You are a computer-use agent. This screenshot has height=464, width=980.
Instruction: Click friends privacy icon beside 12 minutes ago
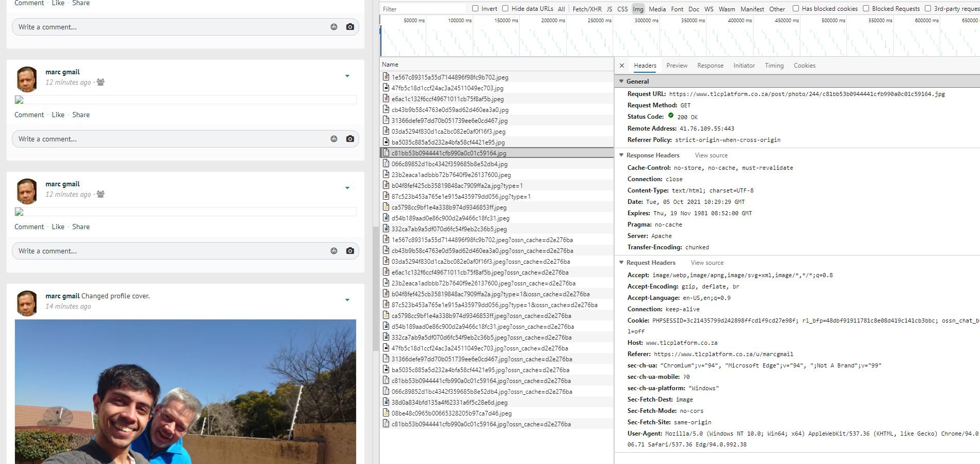101,82
